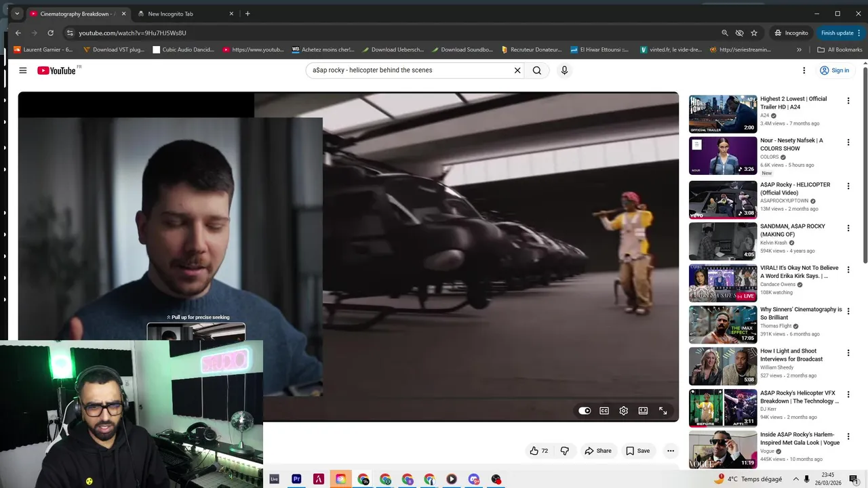Open options menu for How I Light and Shoot video
868x488 pixels.
(x=848, y=353)
